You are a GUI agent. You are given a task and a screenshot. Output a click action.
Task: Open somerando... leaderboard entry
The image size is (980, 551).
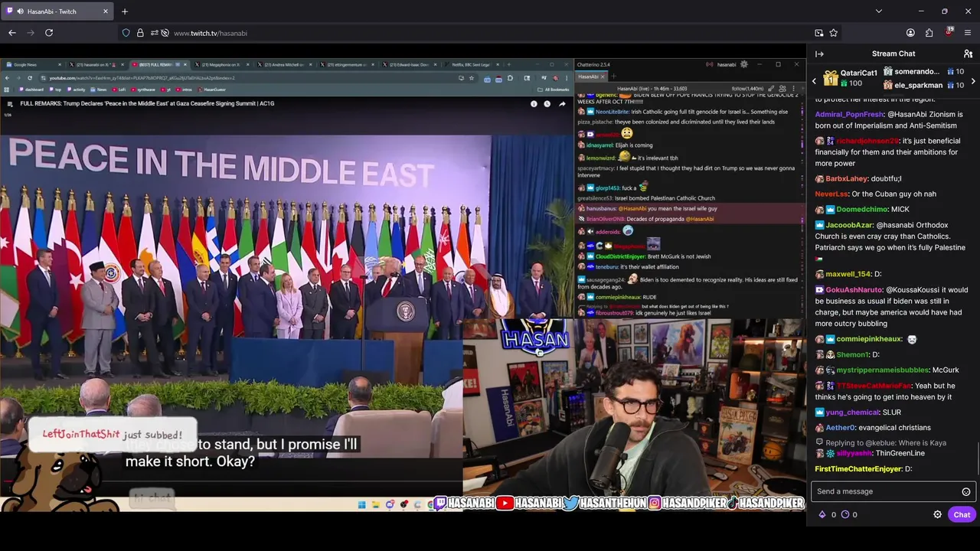click(x=923, y=72)
